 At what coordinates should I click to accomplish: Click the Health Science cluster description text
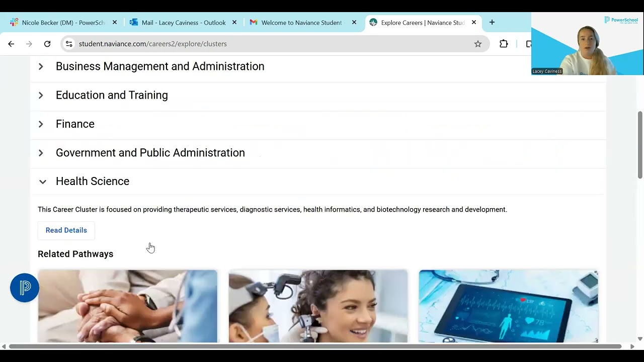[272, 209]
